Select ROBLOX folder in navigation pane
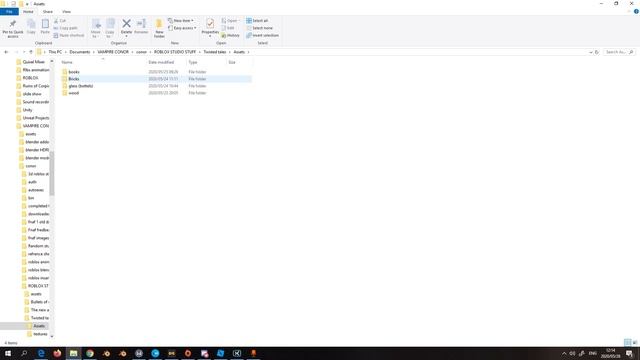The width and height of the screenshot is (640, 360). (x=30, y=78)
